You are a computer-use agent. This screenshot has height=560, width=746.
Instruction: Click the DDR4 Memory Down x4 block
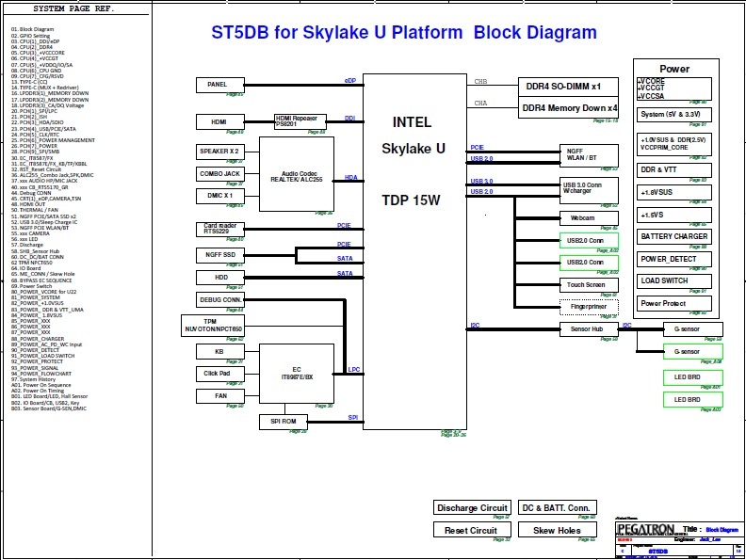click(x=568, y=108)
